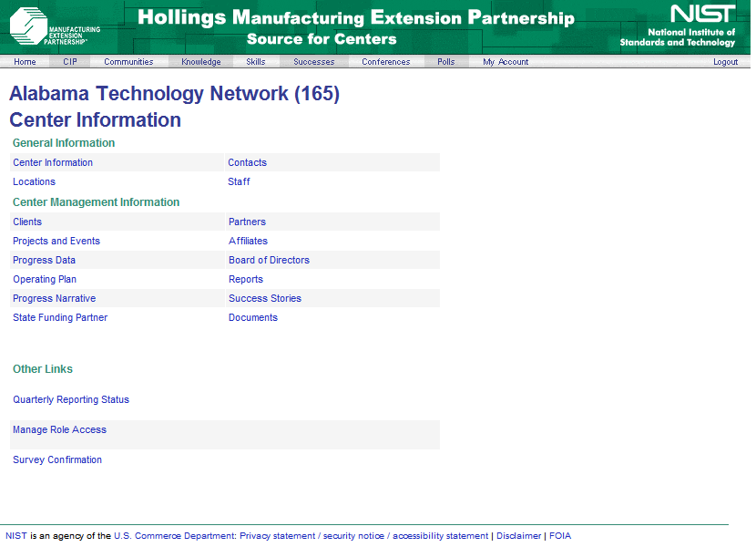Open Quarterly Reporting Status link
The image size is (756, 547).
71,399
